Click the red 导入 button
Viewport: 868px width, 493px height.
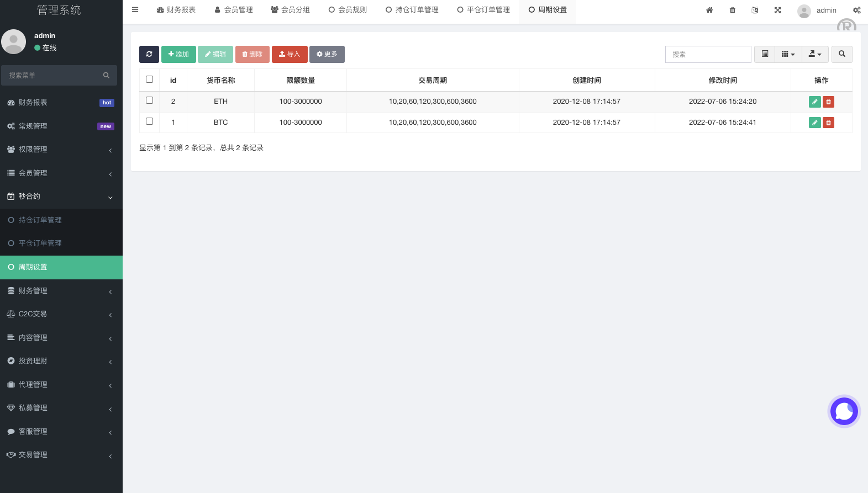coord(289,54)
